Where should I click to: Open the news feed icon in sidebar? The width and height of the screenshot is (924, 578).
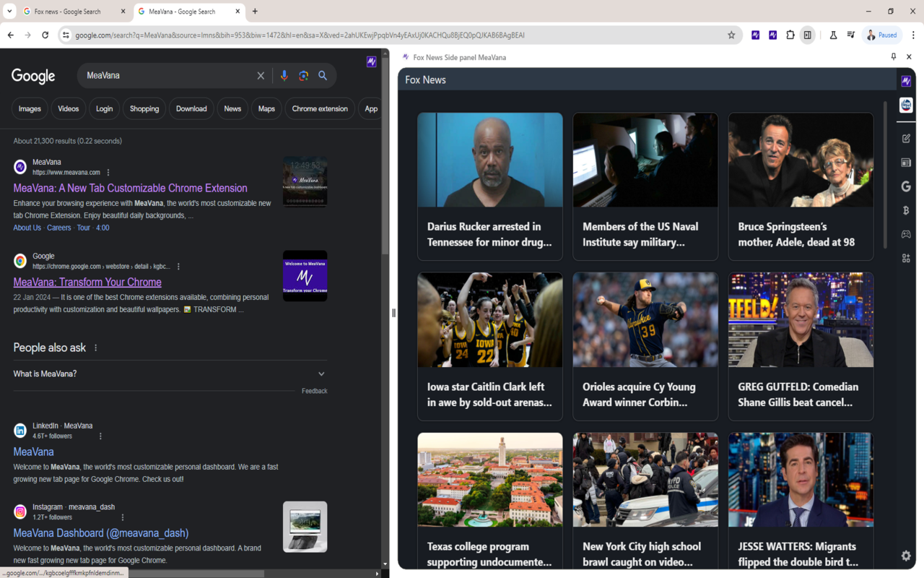906,163
